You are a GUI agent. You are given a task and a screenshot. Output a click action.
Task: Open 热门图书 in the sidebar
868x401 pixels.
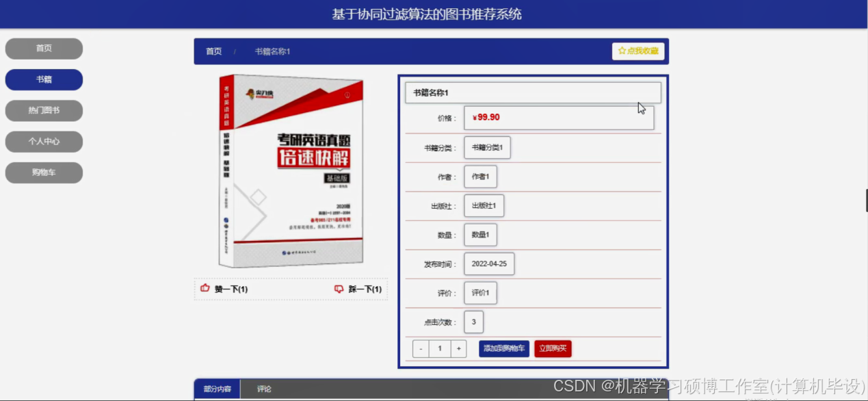pyautogui.click(x=44, y=110)
